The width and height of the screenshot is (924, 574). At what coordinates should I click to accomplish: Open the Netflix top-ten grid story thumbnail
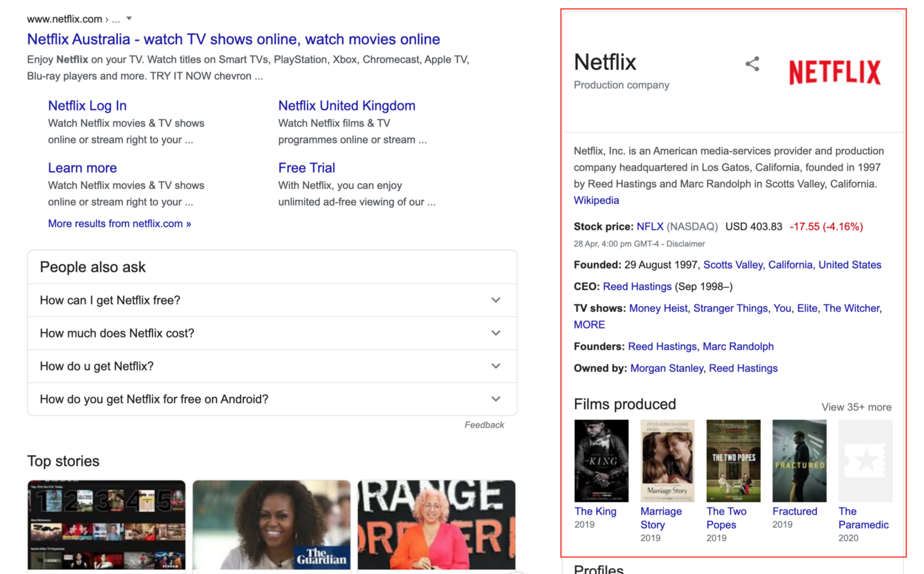(106, 525)
